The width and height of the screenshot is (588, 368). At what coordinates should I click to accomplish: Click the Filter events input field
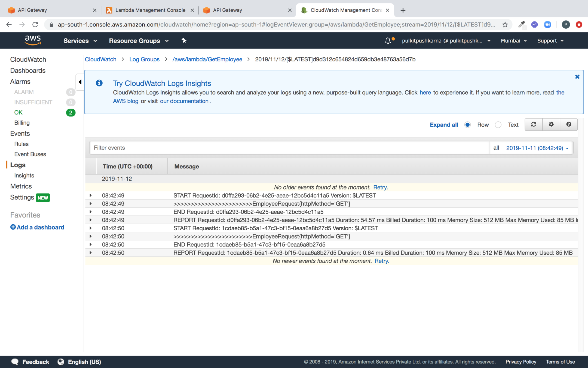[x=289, y=148]
